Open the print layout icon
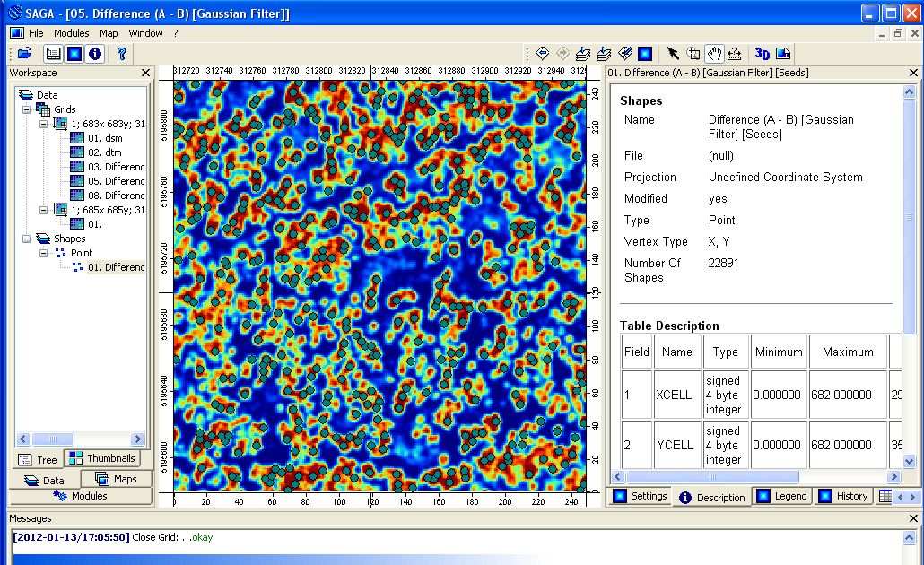Screen dimensions: 924x565 (783, 54)
